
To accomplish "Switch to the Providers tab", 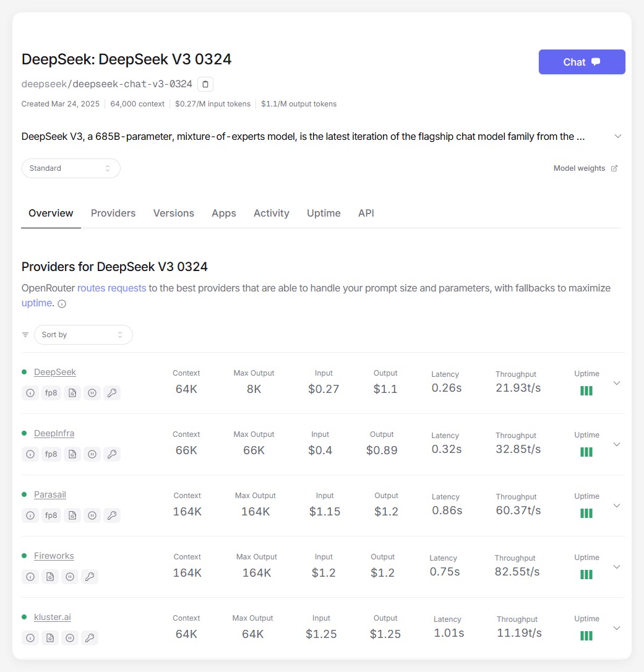I will coord(113,213).
